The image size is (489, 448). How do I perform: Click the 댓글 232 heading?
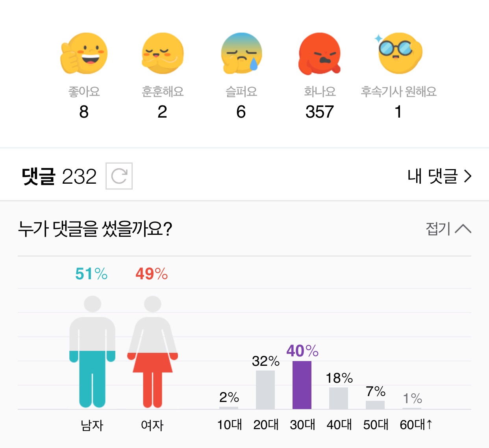click(59, 176)
